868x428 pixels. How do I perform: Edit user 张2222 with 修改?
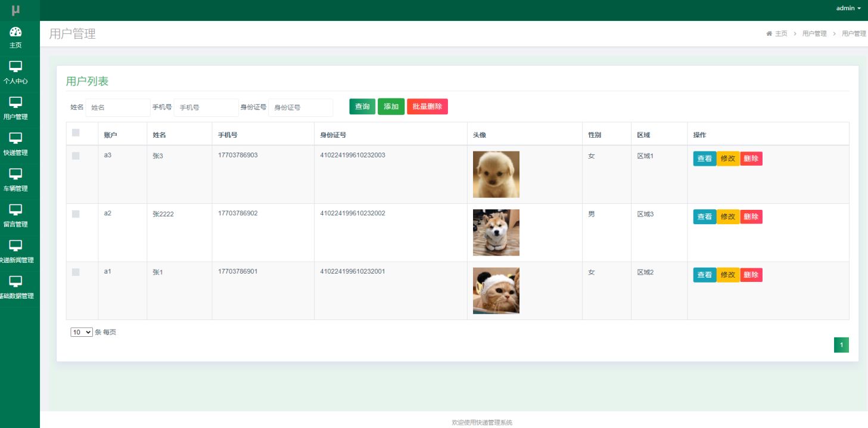coord(728,217)
